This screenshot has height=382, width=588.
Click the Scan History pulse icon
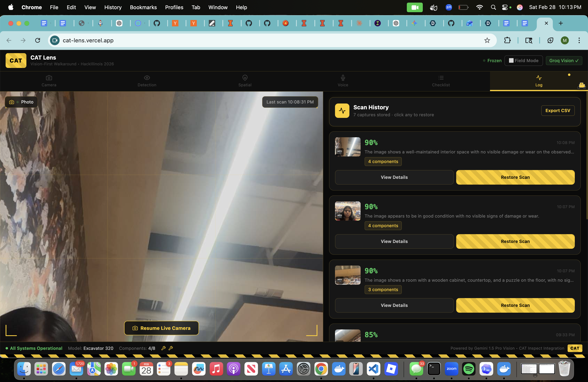342,110
